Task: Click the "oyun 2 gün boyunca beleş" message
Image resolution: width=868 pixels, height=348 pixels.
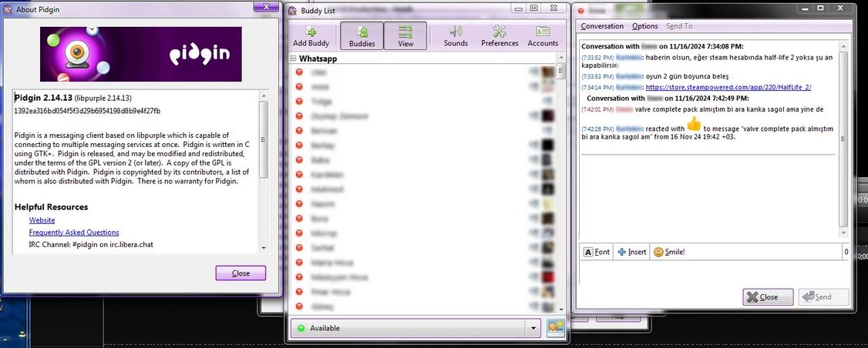Action: [x=686, y=75]
